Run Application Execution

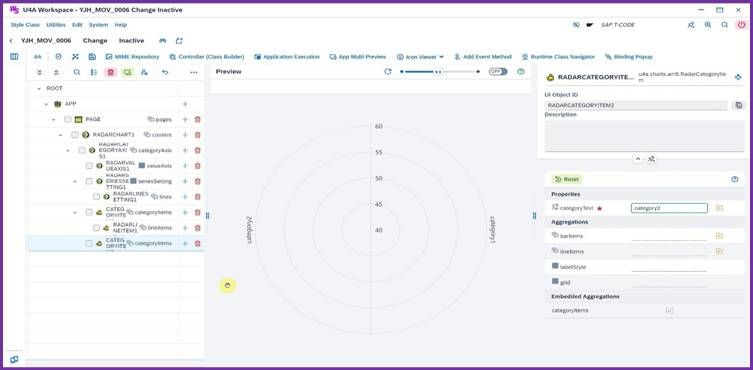pos(287,57)
